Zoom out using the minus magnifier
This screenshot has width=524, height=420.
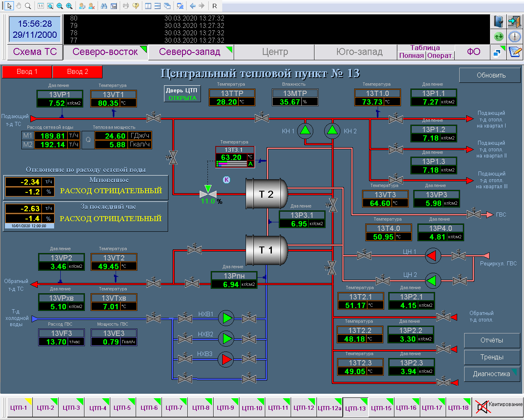[60, 6]
